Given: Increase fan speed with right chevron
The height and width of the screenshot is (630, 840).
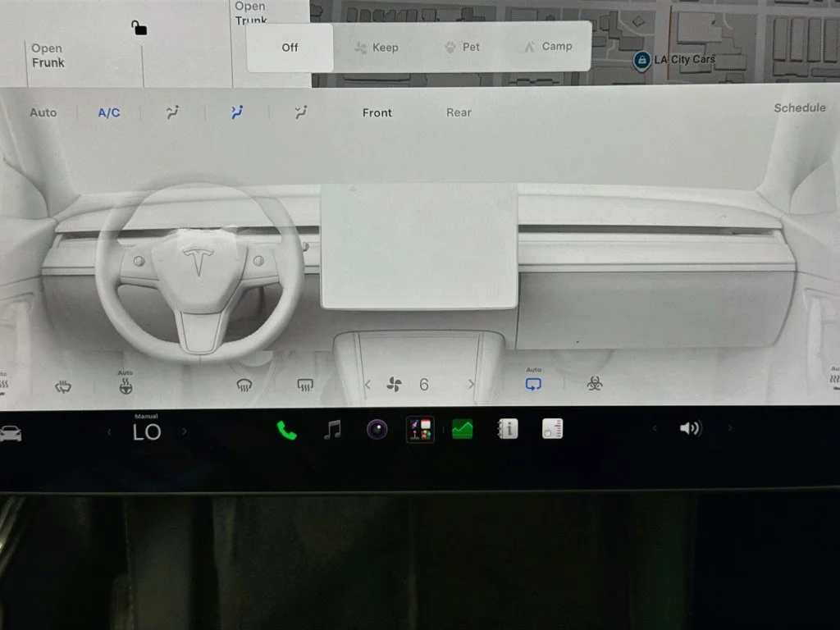Looking at the screenshot, I should (x=471, y=384).
